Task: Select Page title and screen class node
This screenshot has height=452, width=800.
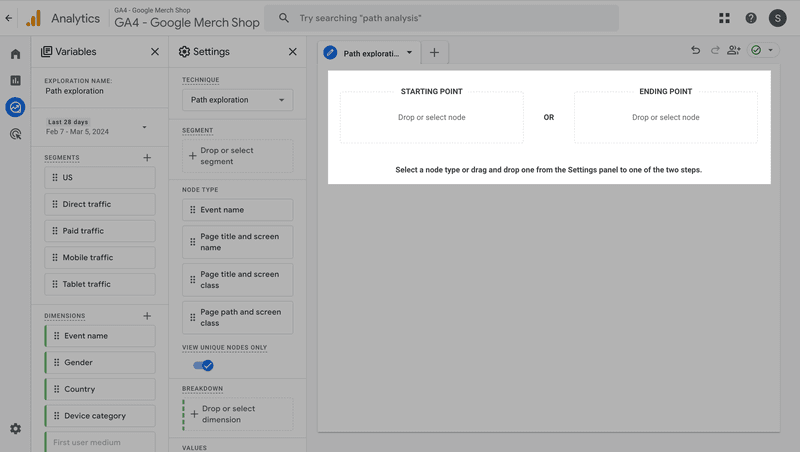Action: (238, 280)
